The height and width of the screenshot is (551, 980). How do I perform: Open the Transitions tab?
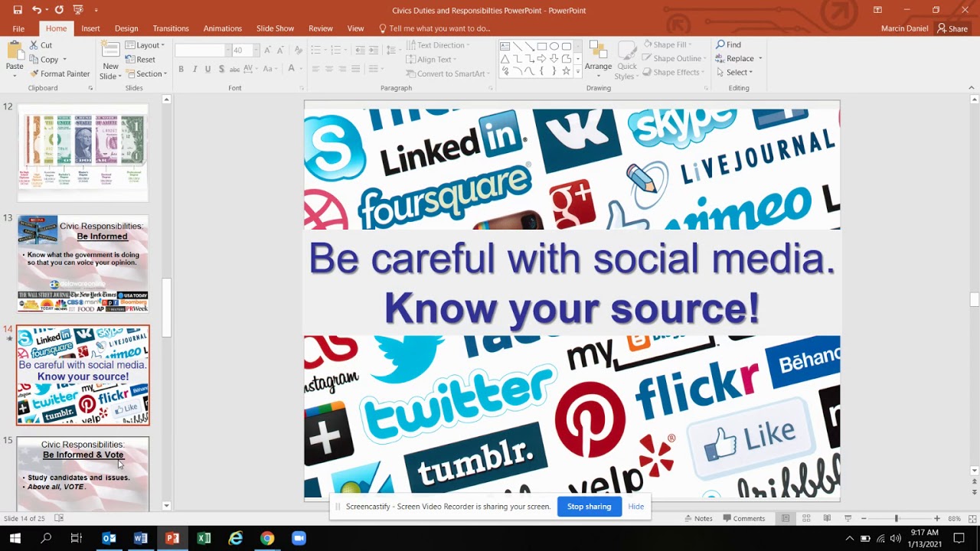pos(171,28)
